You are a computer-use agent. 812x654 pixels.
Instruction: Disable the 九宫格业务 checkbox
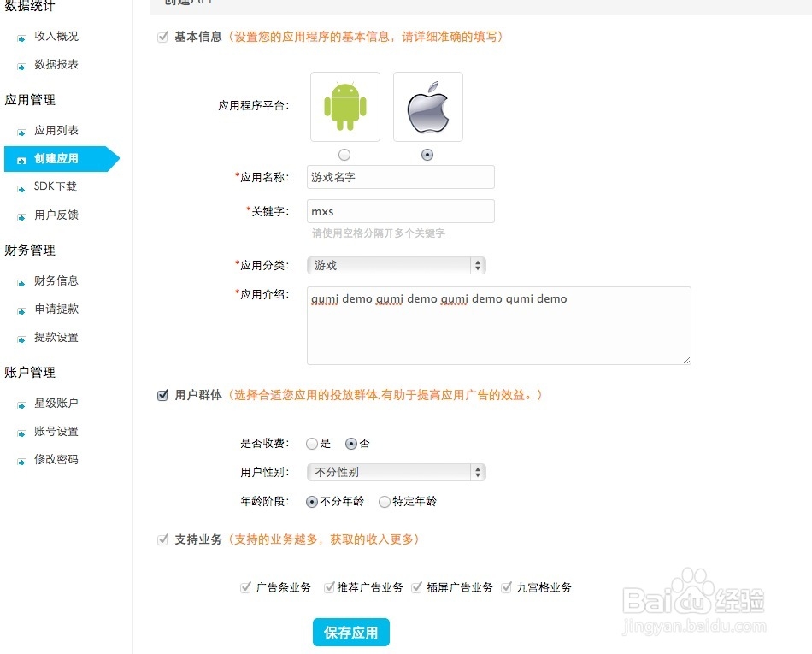point(508,587)
